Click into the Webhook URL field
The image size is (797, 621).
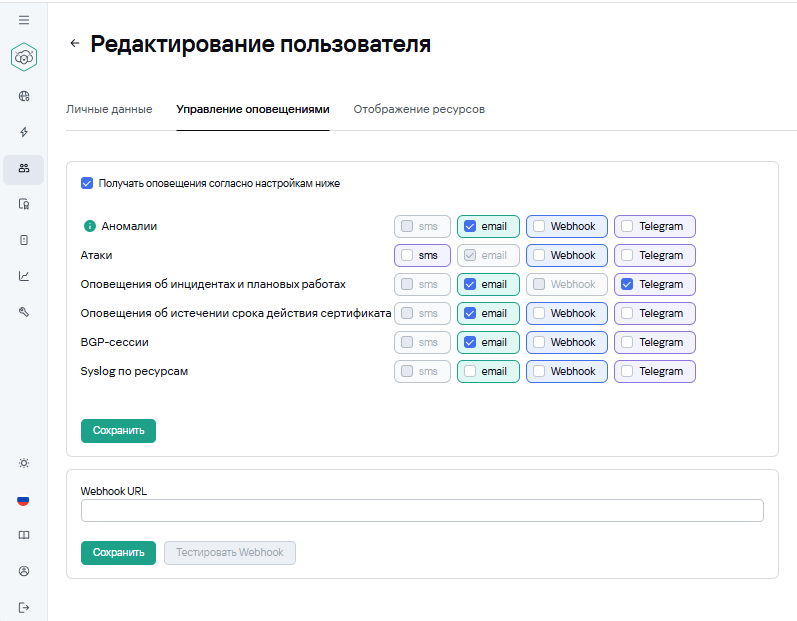(421, 511)
